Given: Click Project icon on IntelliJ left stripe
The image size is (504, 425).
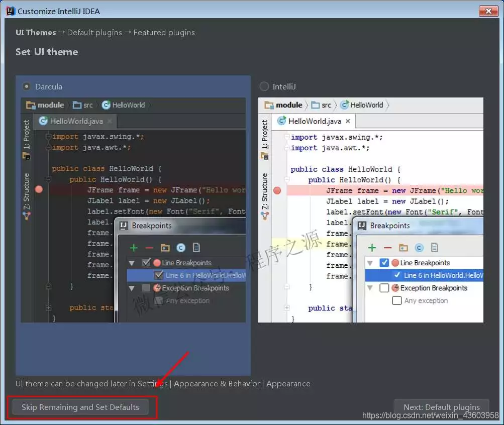Looking at the screenshot, I should click(x=264, y=156).
